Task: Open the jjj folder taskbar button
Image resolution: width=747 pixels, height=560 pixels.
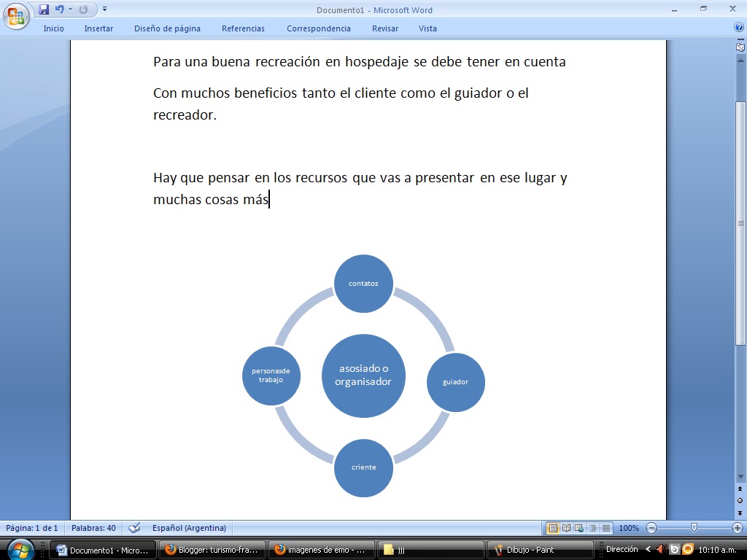Action: point(430,550)
